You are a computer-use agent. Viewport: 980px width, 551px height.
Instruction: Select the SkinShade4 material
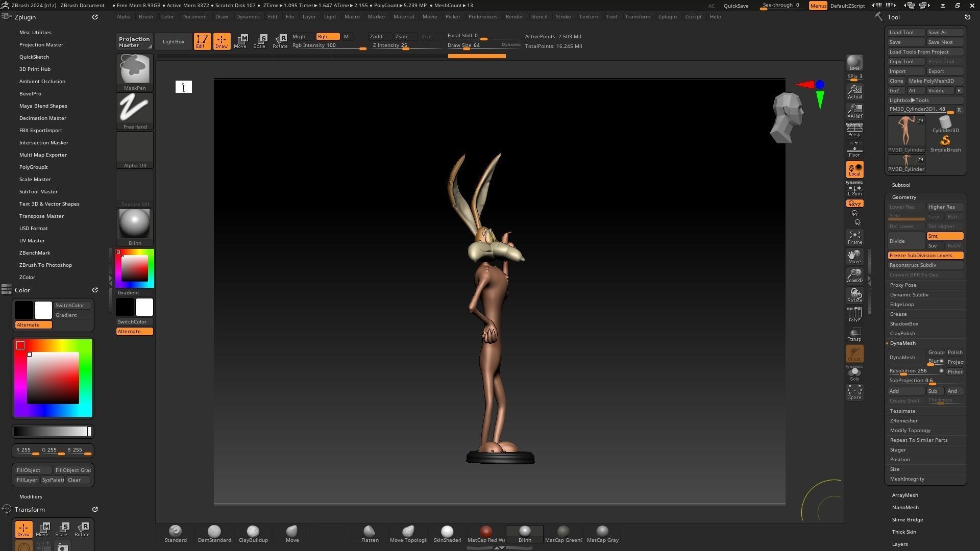(447, 534)
